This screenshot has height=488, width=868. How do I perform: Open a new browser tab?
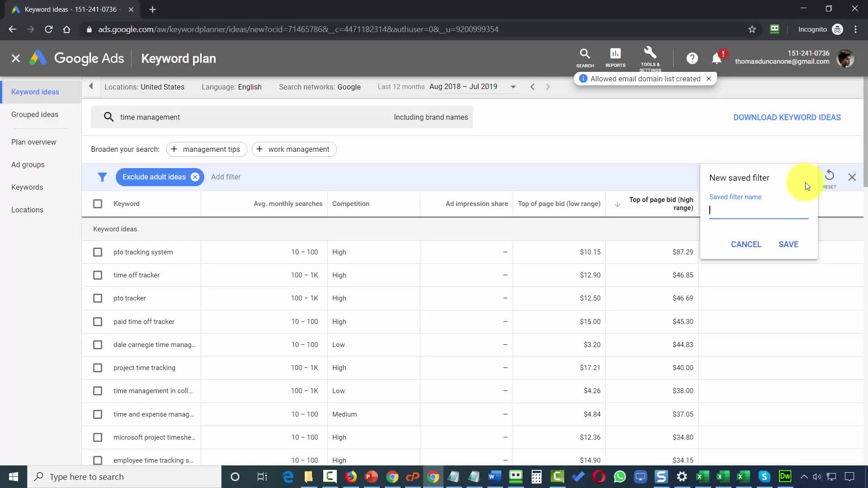[x=152, y=9]
